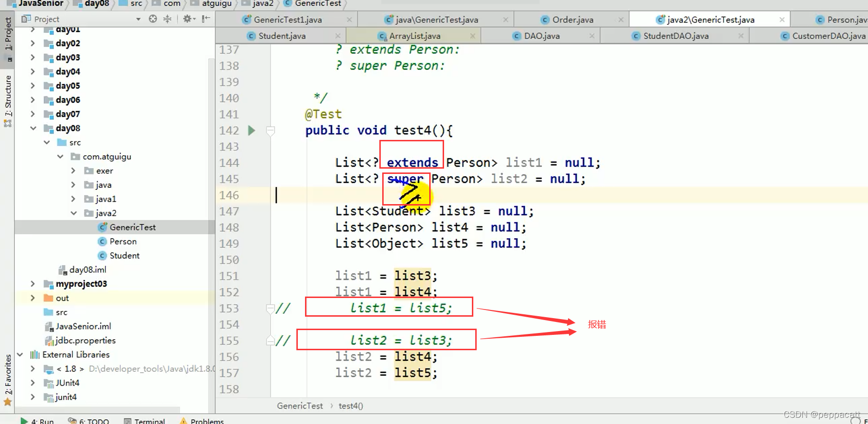Image resolution: width=868 pixels, height=424 pixels.
Task: Expand the JUnit4 library
Action: click(33, 383)
